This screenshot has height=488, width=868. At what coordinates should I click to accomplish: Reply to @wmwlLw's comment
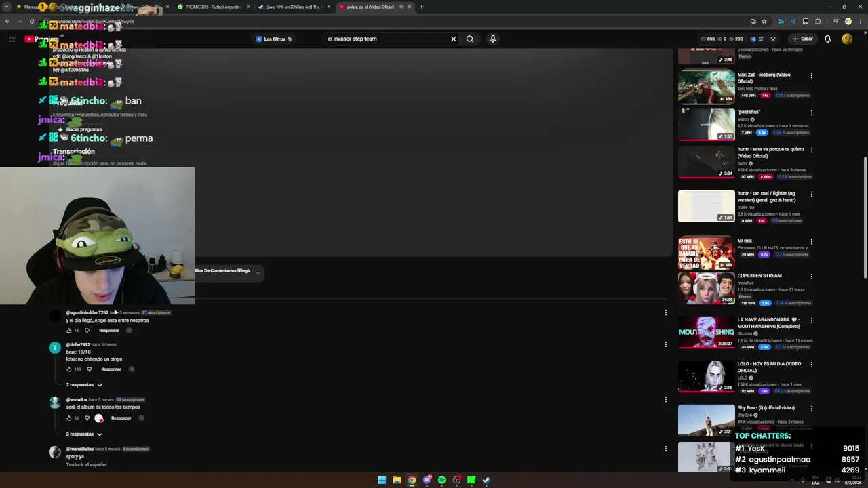pos(121,418)
